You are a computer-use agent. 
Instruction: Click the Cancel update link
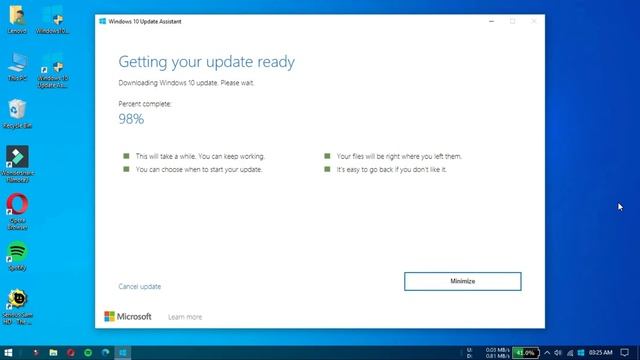click(140, 287)
